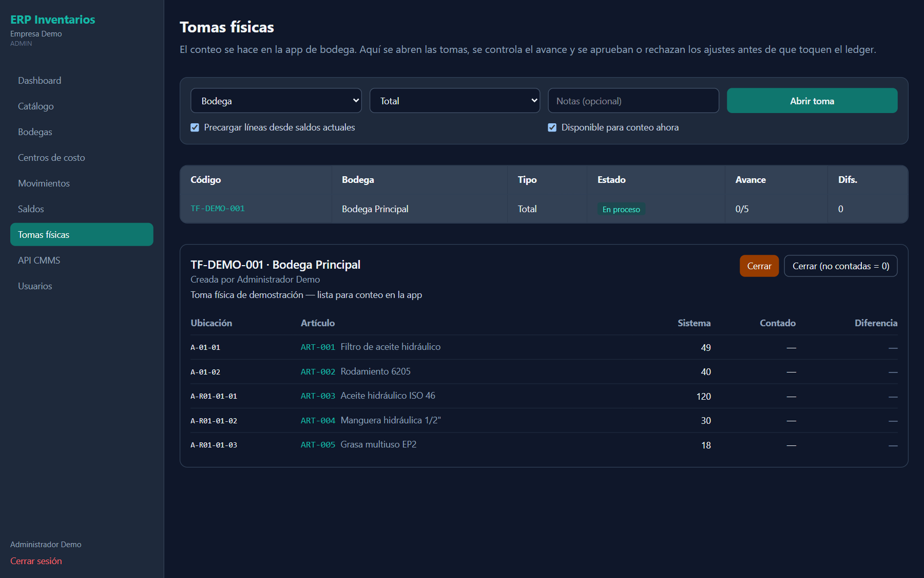Focus the Notas (opcional) field

(633, 101)
